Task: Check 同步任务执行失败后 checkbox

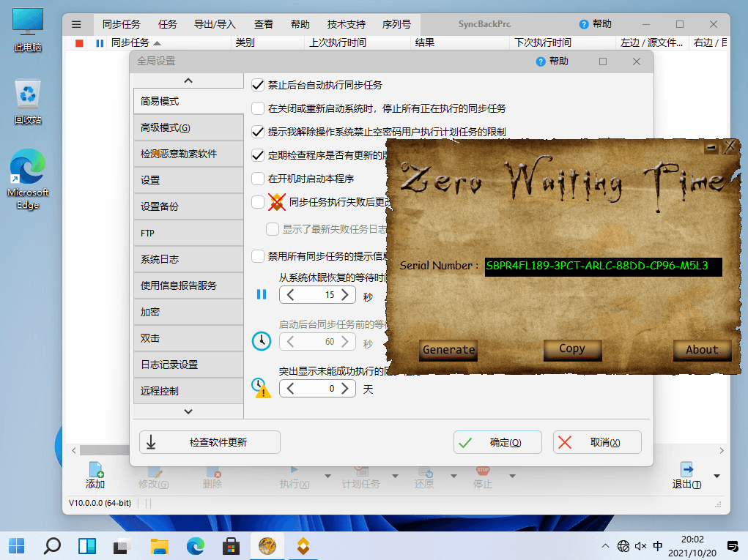Action: pos(258,202)
